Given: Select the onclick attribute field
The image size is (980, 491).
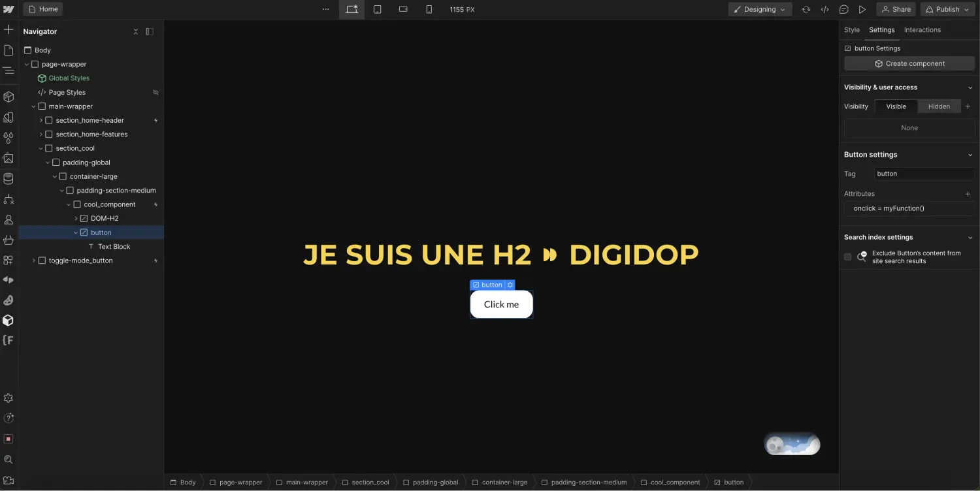Looking at the screenshot, I should click(909, 208).
